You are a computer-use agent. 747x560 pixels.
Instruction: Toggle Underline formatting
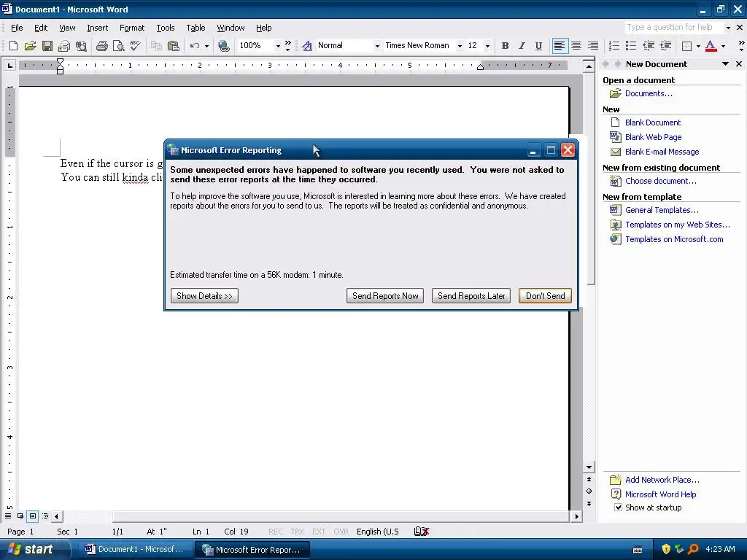pos(538,46)
